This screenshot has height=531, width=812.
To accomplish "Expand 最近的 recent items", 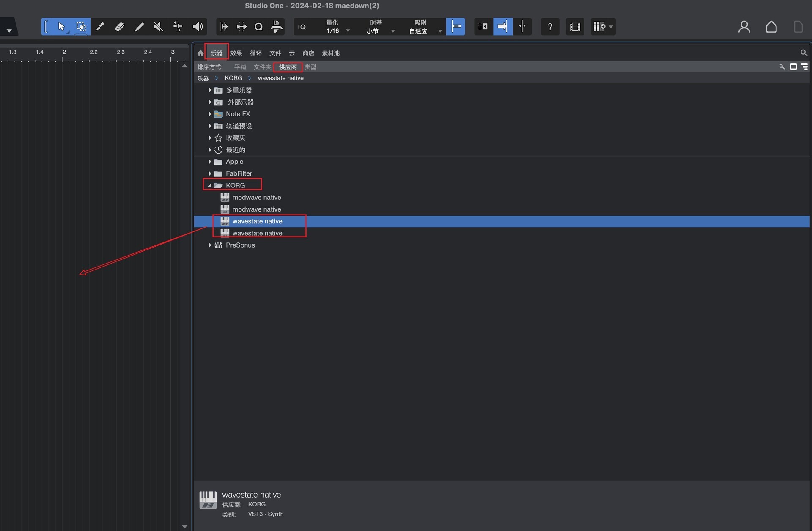I will (x=210, y=149).
